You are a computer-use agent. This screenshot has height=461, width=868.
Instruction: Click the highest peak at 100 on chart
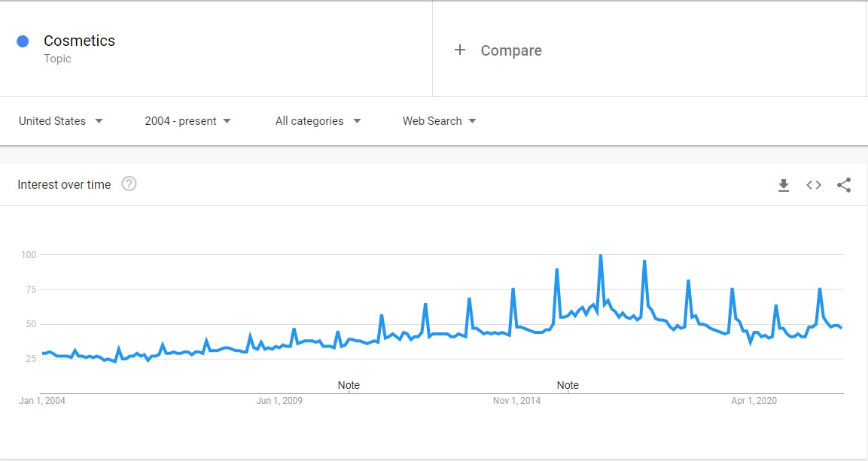point(601,256)
